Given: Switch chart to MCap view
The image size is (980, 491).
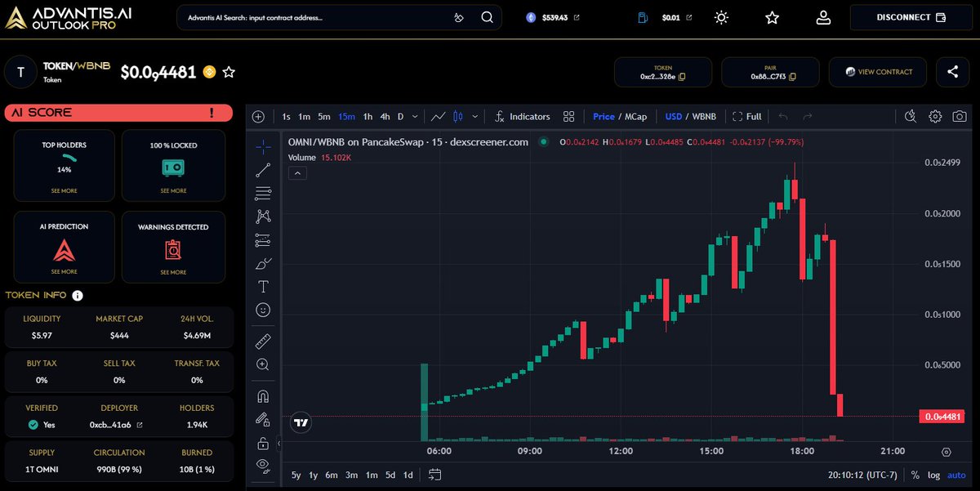Looking at the screenshot, I should (x=636, y=117).
